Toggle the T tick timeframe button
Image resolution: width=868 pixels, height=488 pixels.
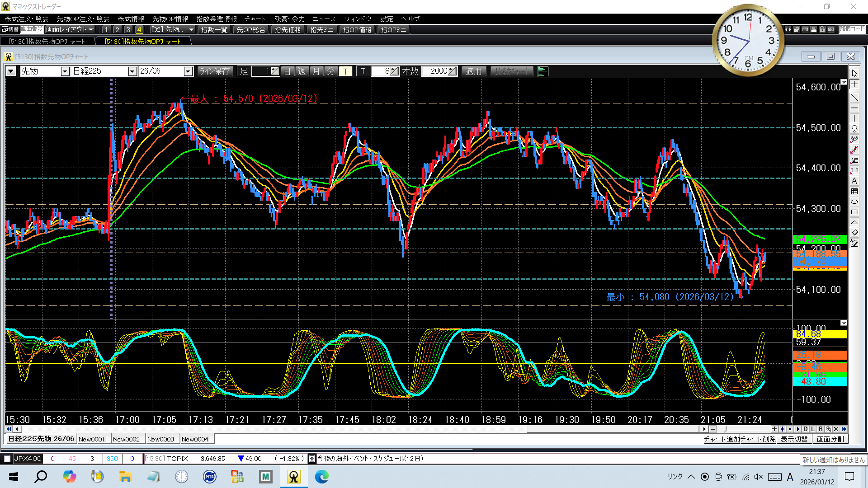(345, 71)
